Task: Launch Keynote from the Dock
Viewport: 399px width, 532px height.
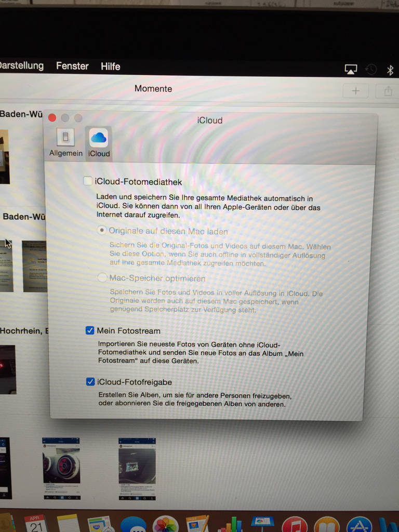Action: pyautogui.click(x=262, y=524)
